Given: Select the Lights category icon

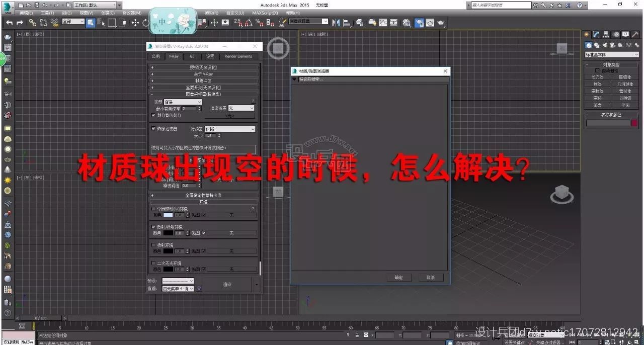Looking at the screenshot, I should (x=604, y=45).
